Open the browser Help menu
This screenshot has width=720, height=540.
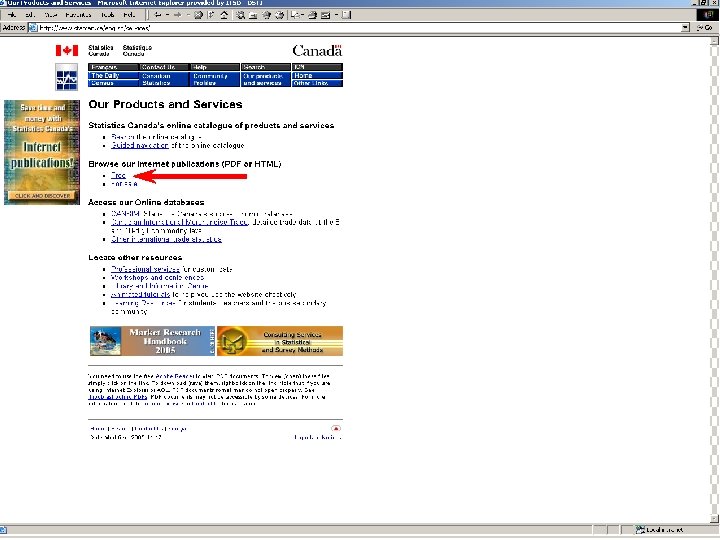tap(129, 15)
